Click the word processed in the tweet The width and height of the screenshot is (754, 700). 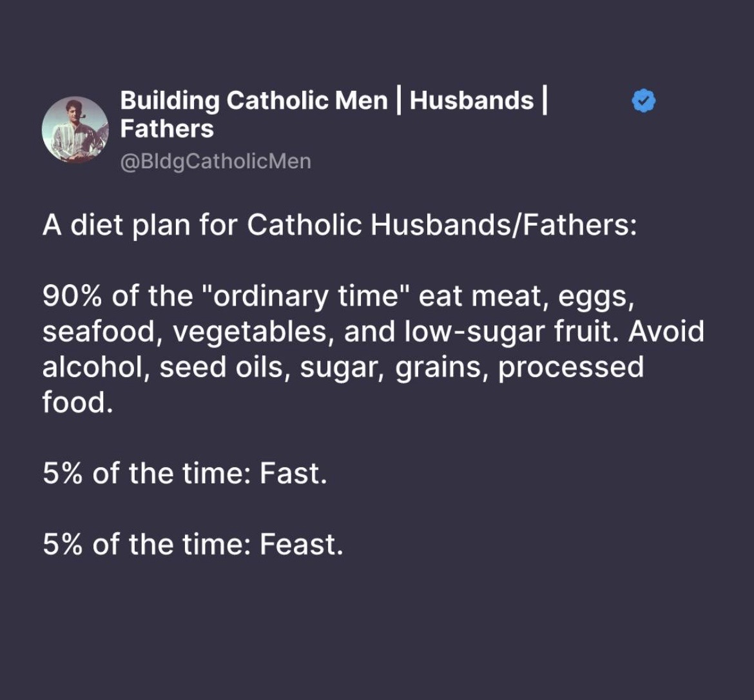571,367
